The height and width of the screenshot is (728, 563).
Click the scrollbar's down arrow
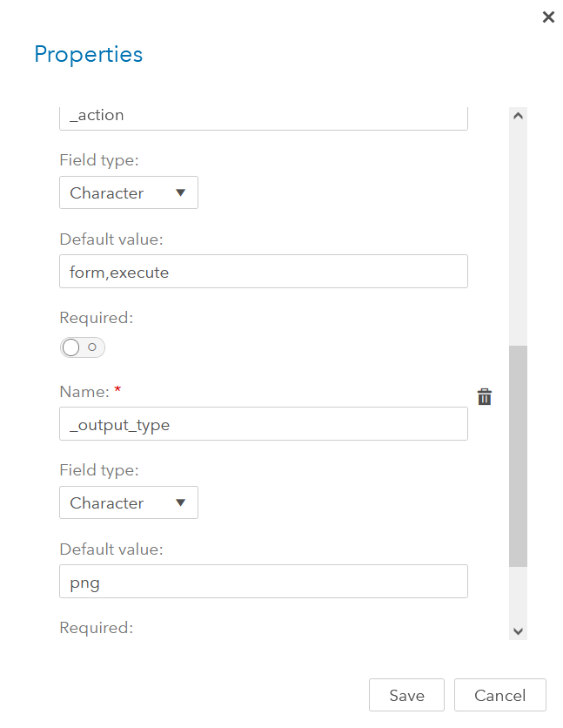coord(518,630)
